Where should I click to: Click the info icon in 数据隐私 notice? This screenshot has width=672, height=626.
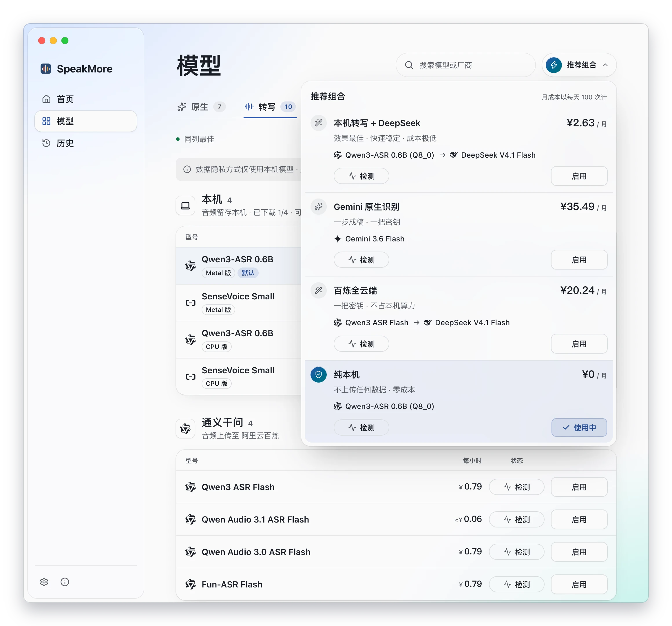tap(187, 169)
